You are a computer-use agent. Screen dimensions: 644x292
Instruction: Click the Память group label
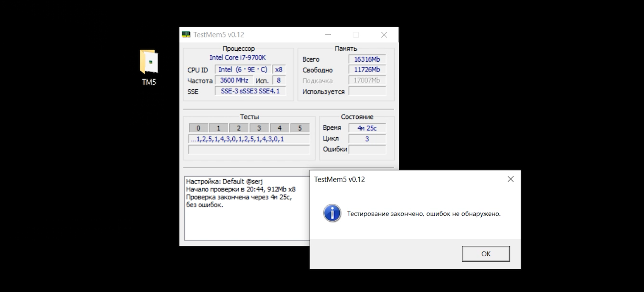pos(346,49)
